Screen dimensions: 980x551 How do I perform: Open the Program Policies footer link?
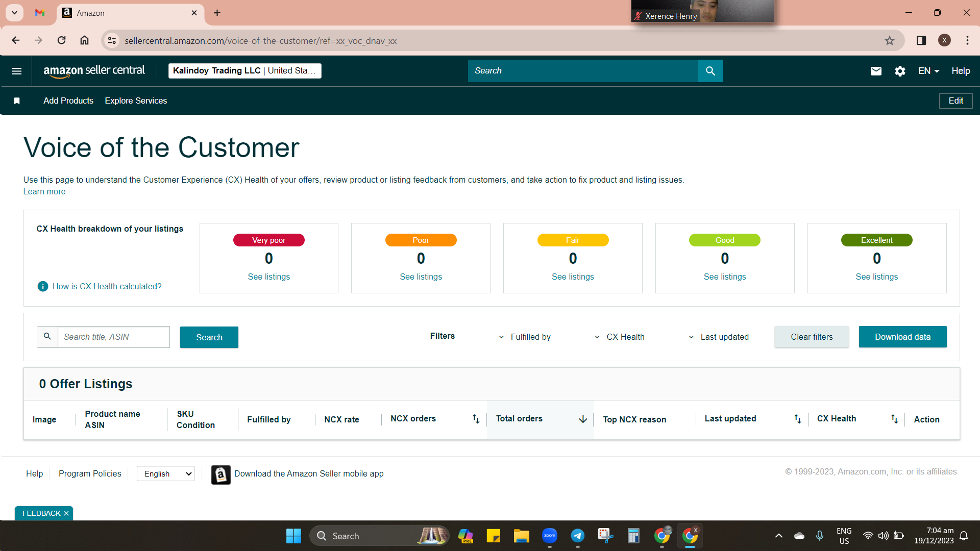(x=90, y=474)
